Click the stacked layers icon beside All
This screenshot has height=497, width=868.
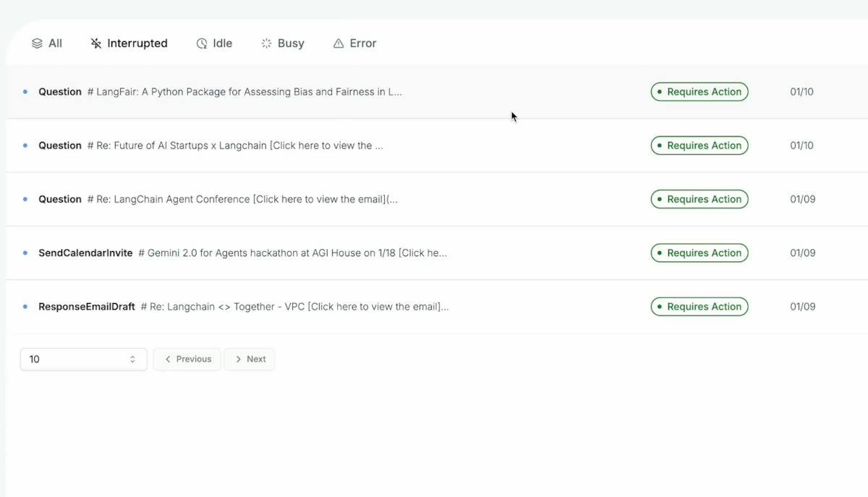[x=37, y=43]
